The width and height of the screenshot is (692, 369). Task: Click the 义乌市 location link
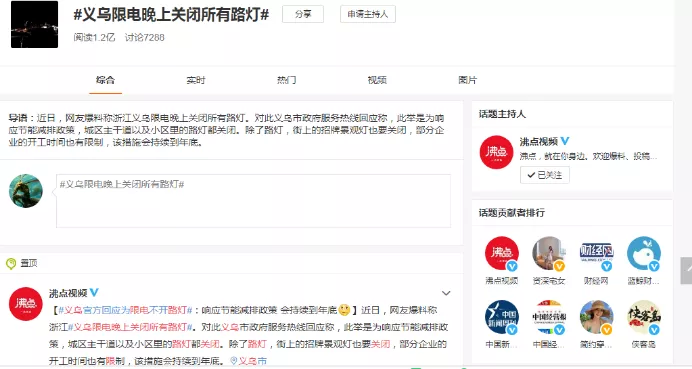pyautogui.click(x=249, y=361)
